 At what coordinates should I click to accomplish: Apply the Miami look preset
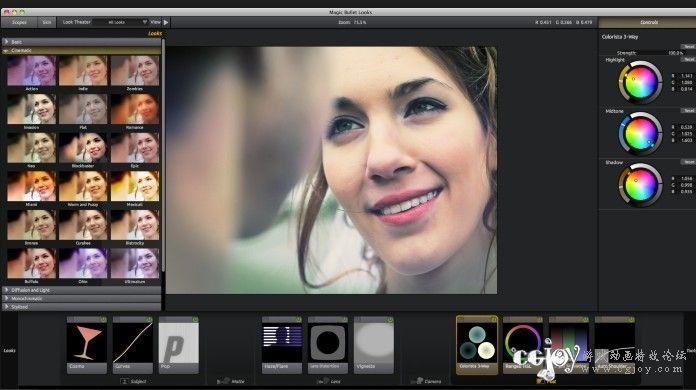[x=32, y=186]
